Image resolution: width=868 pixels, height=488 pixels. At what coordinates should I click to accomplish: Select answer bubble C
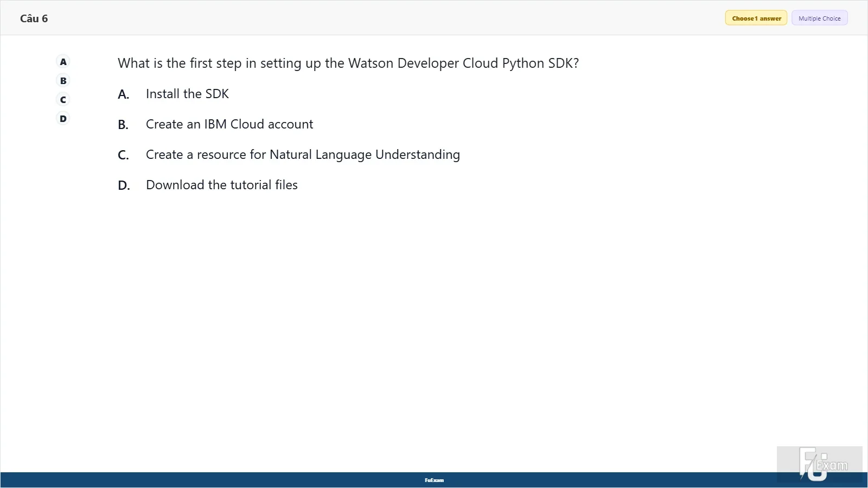point(63,100)
